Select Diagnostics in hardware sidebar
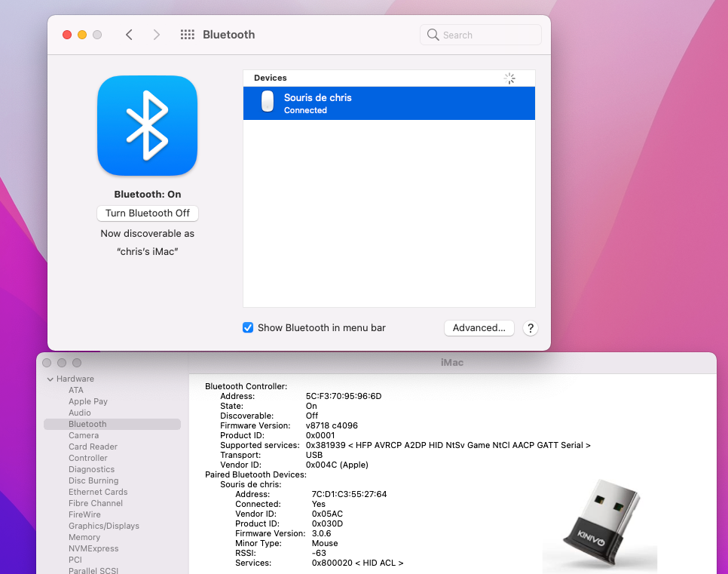The height and width of the screenshot is (574, 728). pos(91,469)
